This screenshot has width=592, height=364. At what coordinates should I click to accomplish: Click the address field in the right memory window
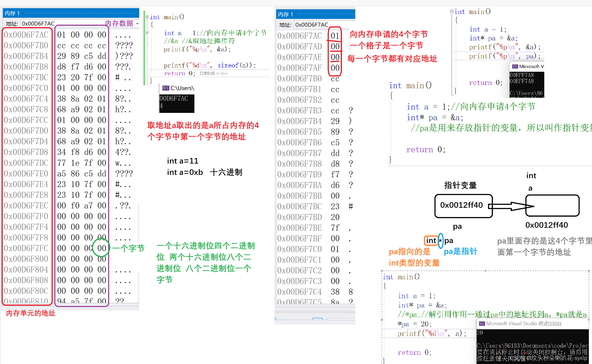[x=324, y=25]
